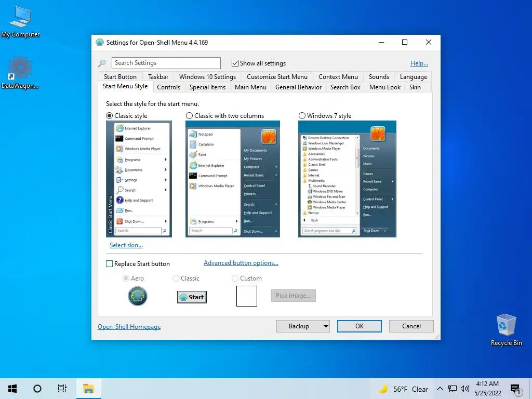The height and width of the screenshot is (399, 532).
Task: Click the 56°F Clear weather text
Action: [410, 389]
